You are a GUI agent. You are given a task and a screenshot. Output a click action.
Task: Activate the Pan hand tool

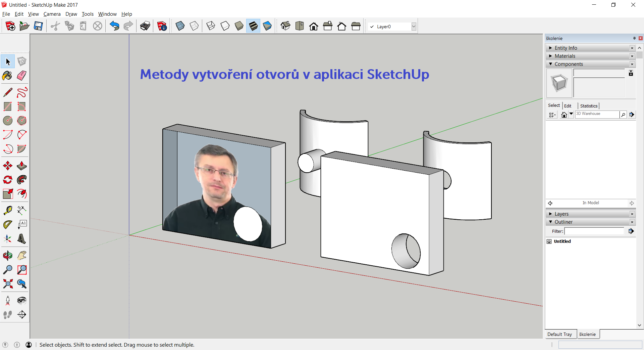(x=22, y=256)
